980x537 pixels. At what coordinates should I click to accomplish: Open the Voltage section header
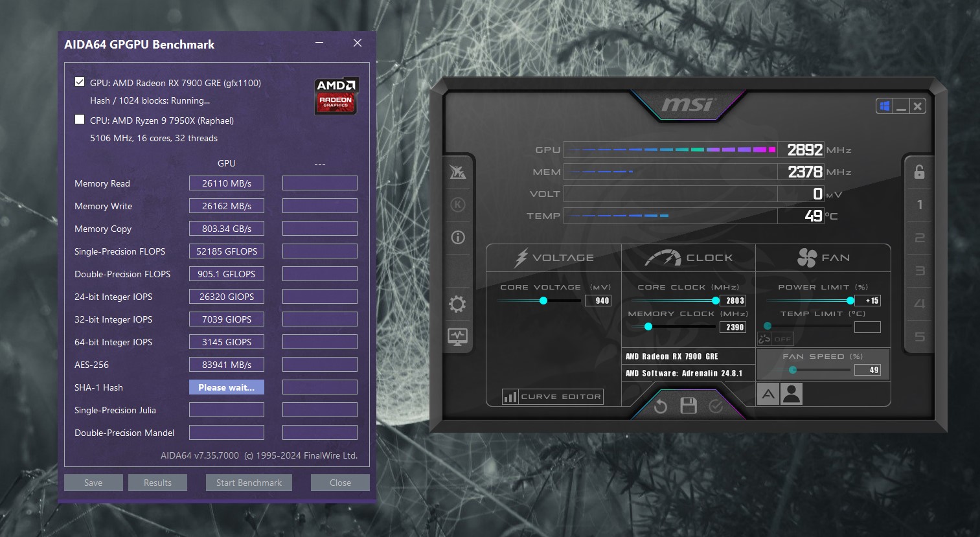[x=554, y=258]
